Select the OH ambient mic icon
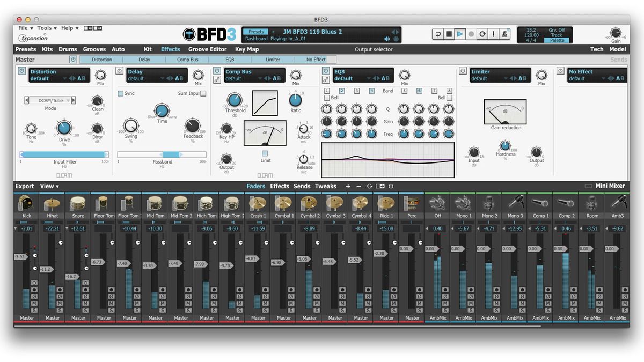 [437, 203]
